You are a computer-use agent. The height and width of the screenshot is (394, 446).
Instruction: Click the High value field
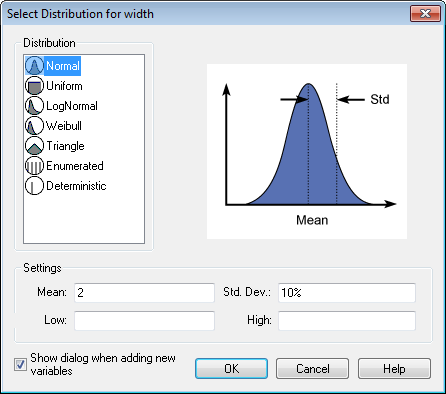347,321
